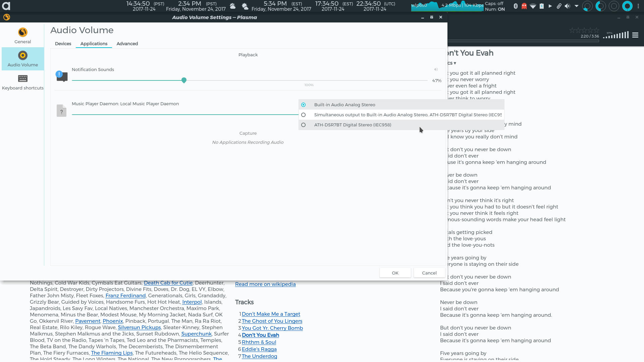The height and width of the screenshot is (362, 644).
Task: Switch to the Advanced tab
Action: click(x=127, y=44)
